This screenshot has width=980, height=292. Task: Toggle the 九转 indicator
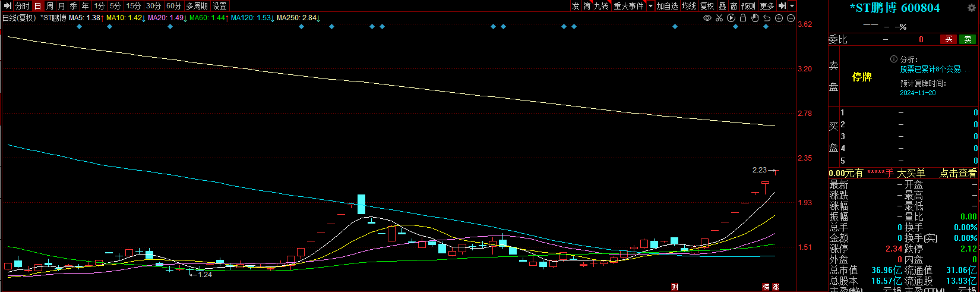(x=602, y=6)
